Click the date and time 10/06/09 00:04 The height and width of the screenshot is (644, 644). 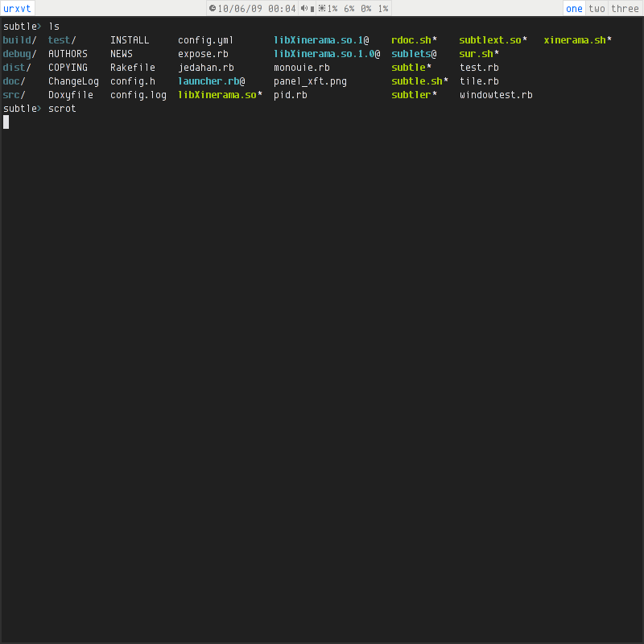257,8
